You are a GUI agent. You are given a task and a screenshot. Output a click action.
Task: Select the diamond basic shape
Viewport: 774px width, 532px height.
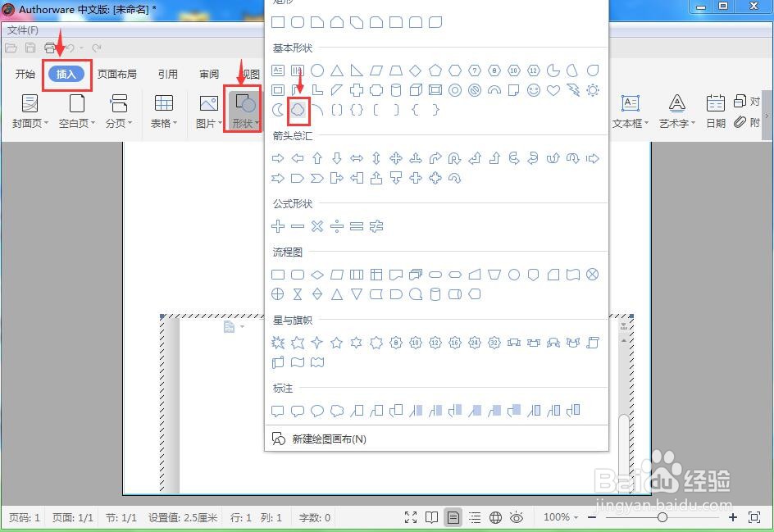coord(416,70)
